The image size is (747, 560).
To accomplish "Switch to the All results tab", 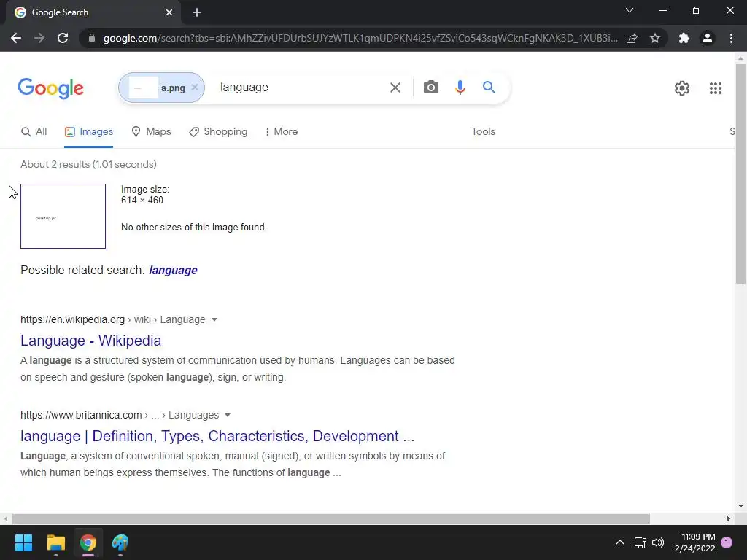I will (x=34, y=132).
